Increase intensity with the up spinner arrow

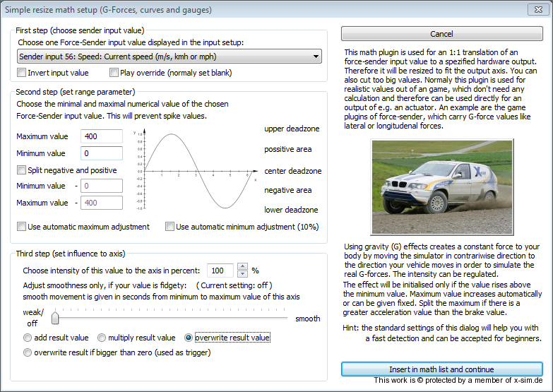coord(242,267)
